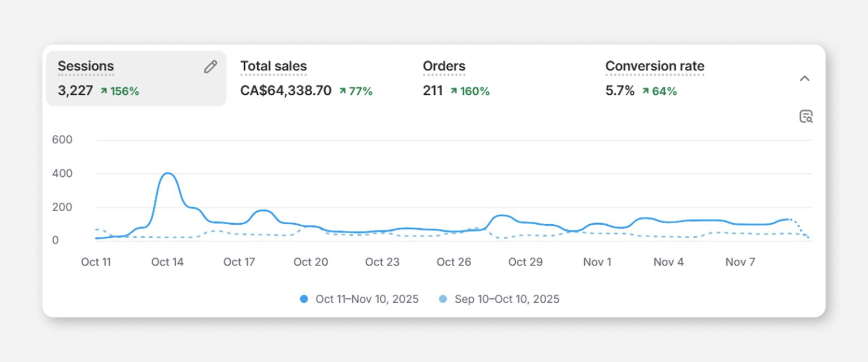Viewport: 868px width, 362px height.
Task: Click the Nov 1 axis date label
Action: pyautogui.click(x=597, y=262)
